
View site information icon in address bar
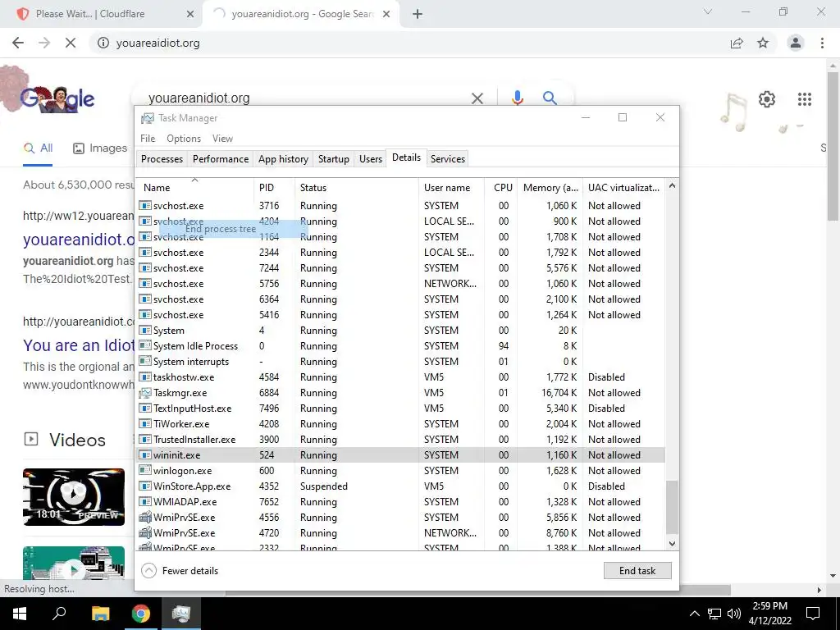[103, 43]
